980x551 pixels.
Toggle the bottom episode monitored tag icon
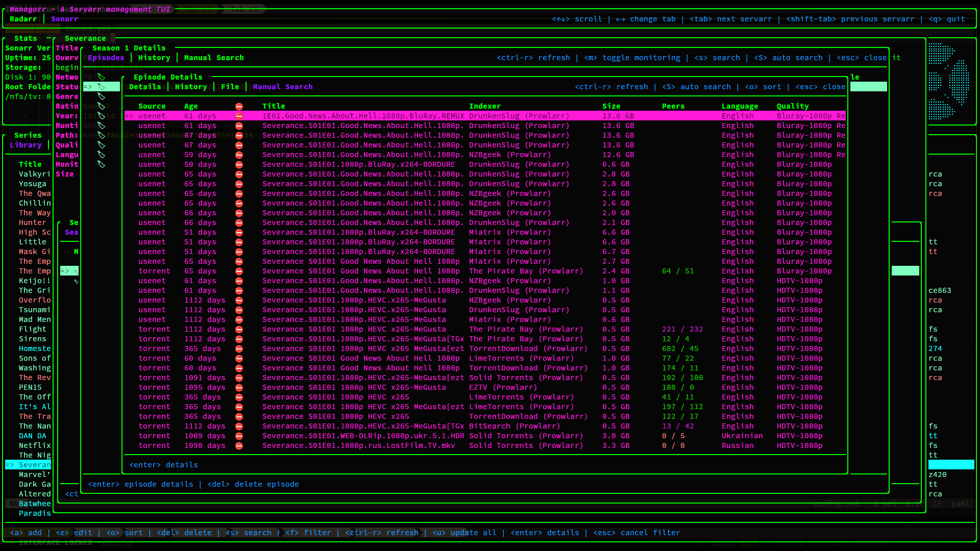pyautogui.click(x=102, y=165)
